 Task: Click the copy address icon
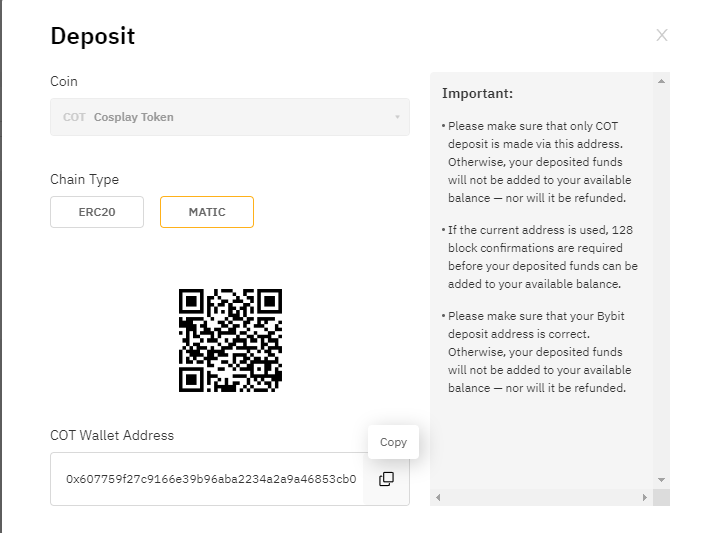point(386,479)
